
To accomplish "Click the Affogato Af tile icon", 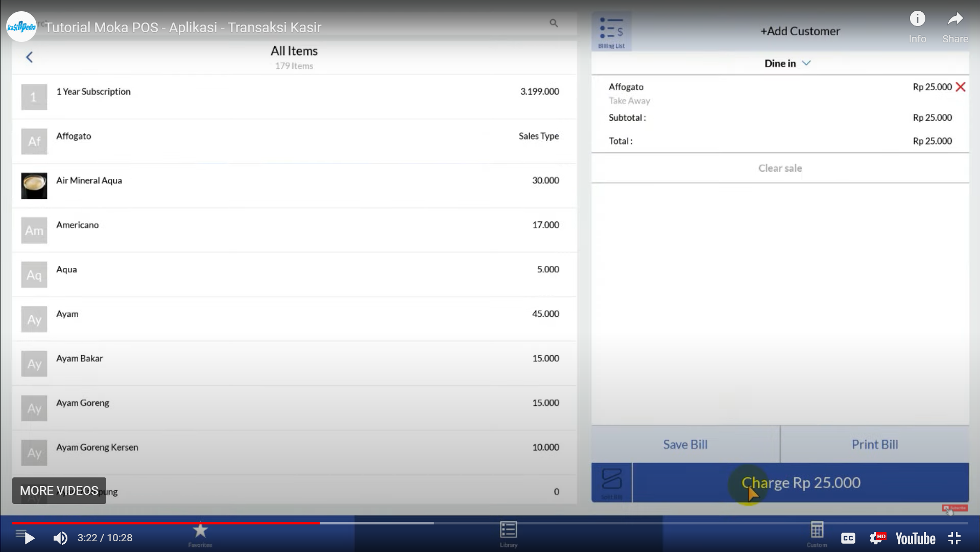I will point(34,142).
